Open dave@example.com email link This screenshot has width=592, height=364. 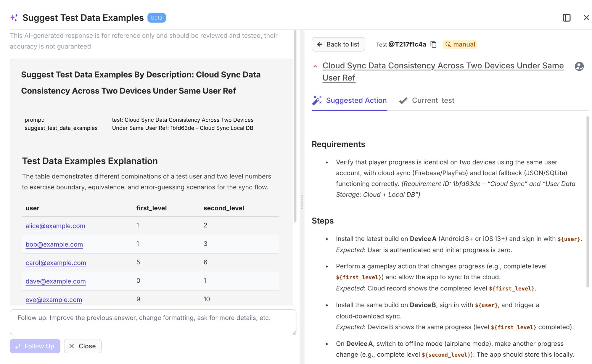tap(56, 281)
